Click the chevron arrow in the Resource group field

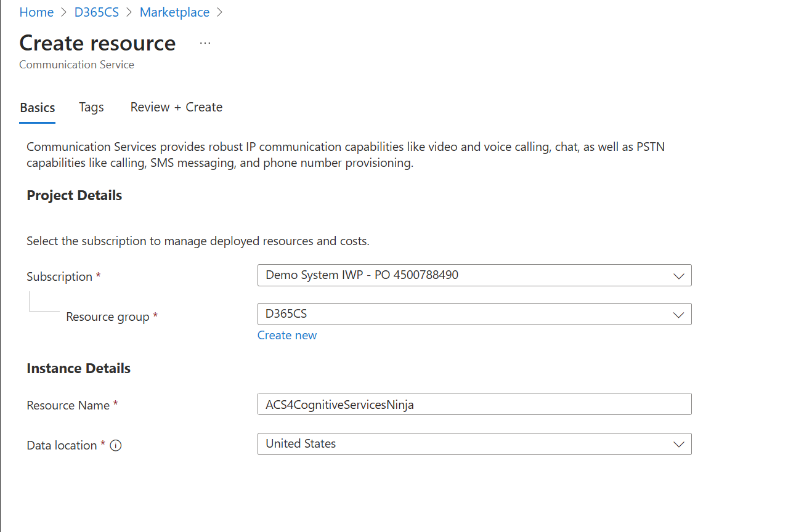tap(679, 315)
